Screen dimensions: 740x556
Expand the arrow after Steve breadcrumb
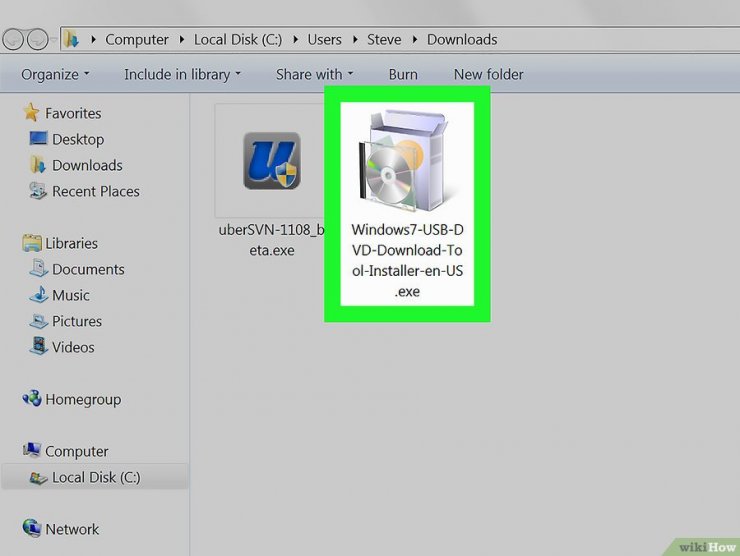pyautogui.click(x=415, y=40)
